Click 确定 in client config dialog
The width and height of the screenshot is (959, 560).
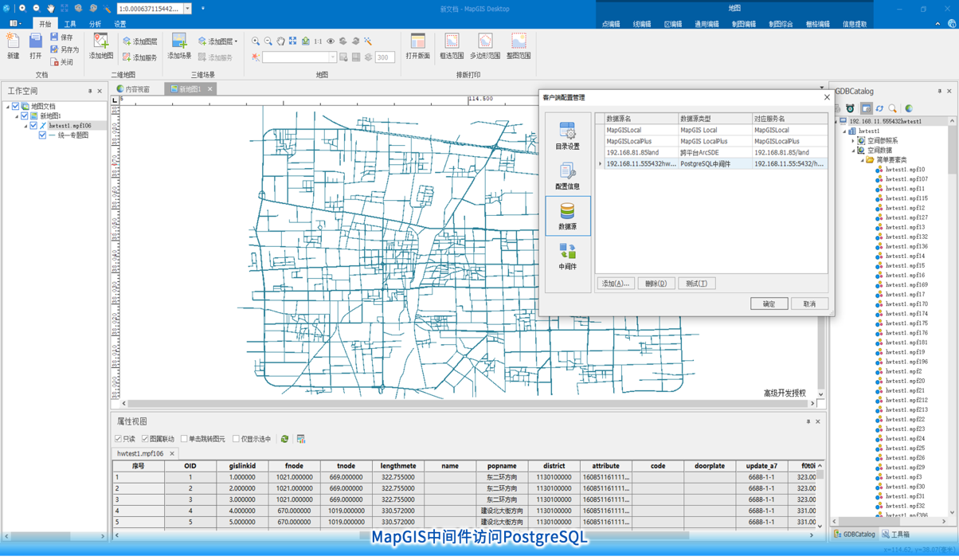tap(769, 303)
